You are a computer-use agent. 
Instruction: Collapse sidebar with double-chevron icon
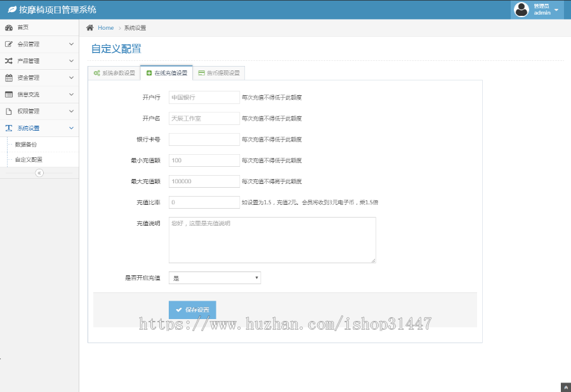(39, 173)
